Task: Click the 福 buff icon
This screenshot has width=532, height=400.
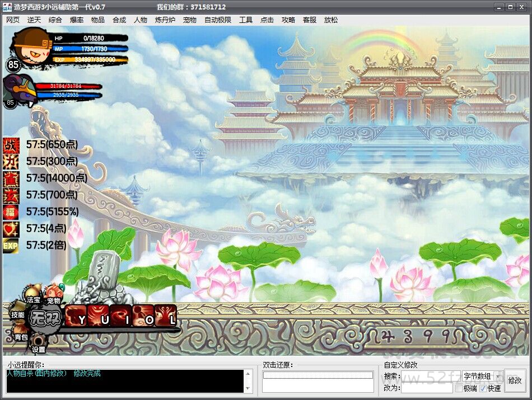Action: click(x=11, y=212)
